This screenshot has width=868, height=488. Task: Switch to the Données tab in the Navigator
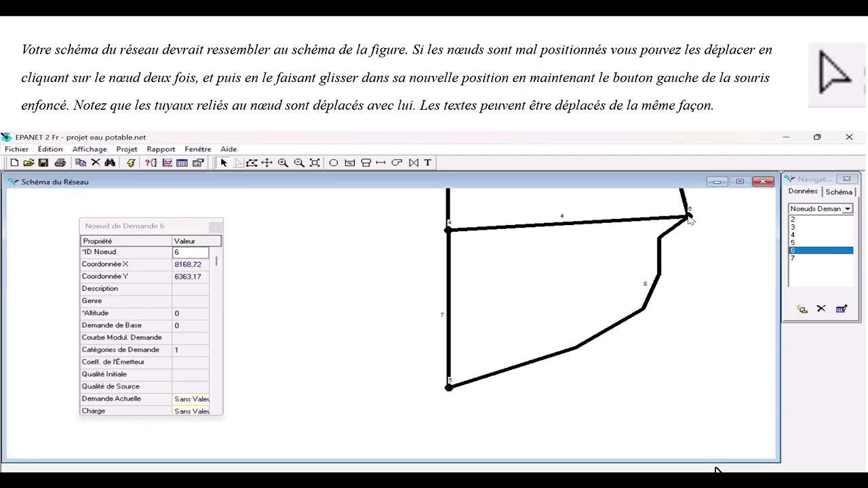pyautogui.click(x=803, y=192)
